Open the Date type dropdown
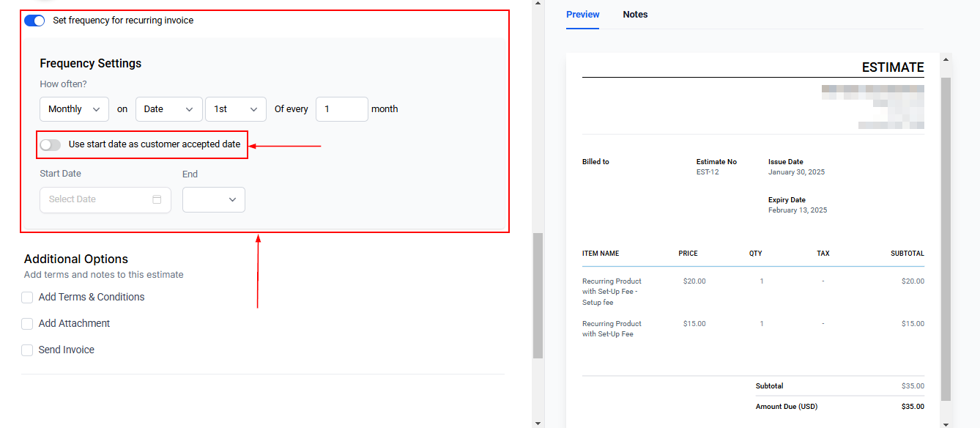Screen dimensions: 980x428 click(x=168, y=109)
